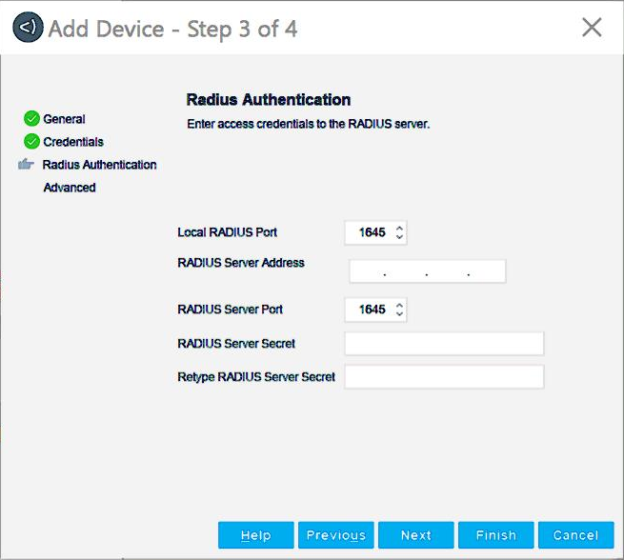The image size is (624, 560).
Task: Click the green checkmark beside Credentials
Action: click(32, 142)
